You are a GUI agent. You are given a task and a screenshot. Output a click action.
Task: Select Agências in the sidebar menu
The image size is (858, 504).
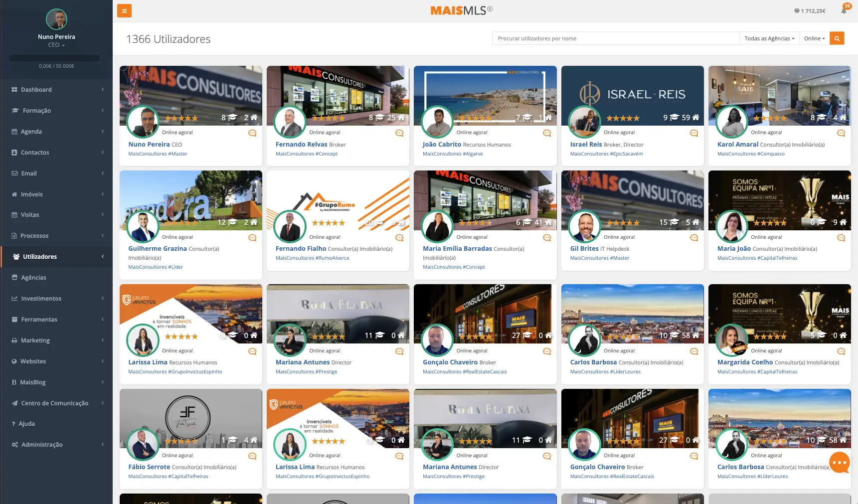[x=33, y=277]
